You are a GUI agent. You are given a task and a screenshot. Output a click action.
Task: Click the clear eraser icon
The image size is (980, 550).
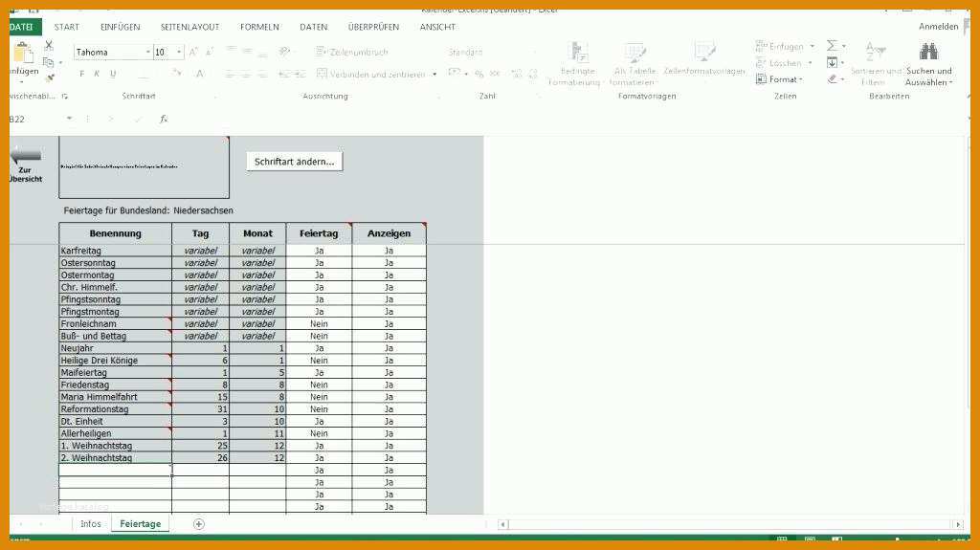[832, 78]
